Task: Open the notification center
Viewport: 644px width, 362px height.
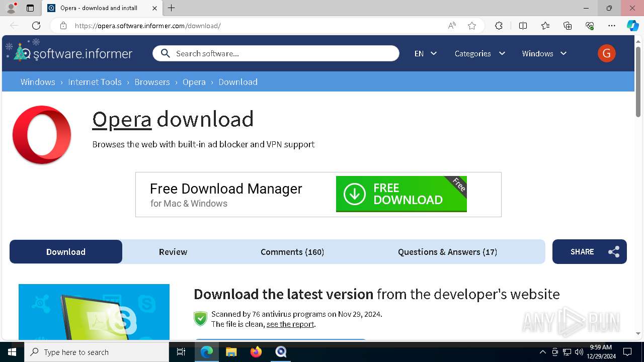Action: (627, 352)
